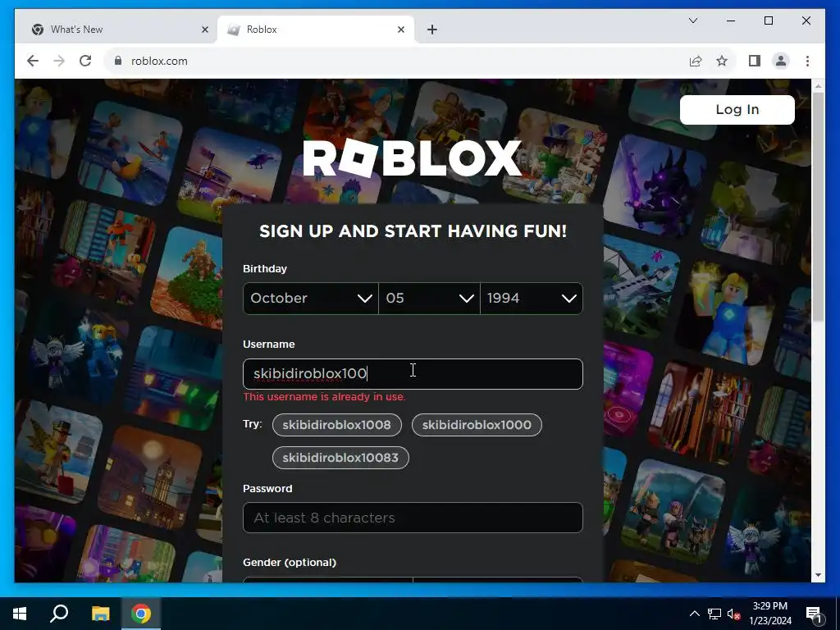Switch to the What's New tab
840x630 pixels.
(x=119, y=30)
